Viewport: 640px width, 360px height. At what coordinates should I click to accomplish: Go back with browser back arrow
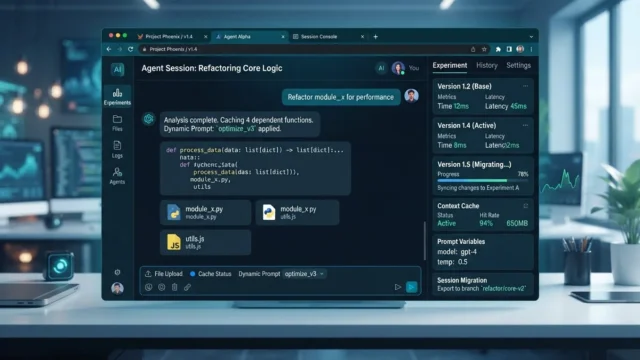pos(109,49)
